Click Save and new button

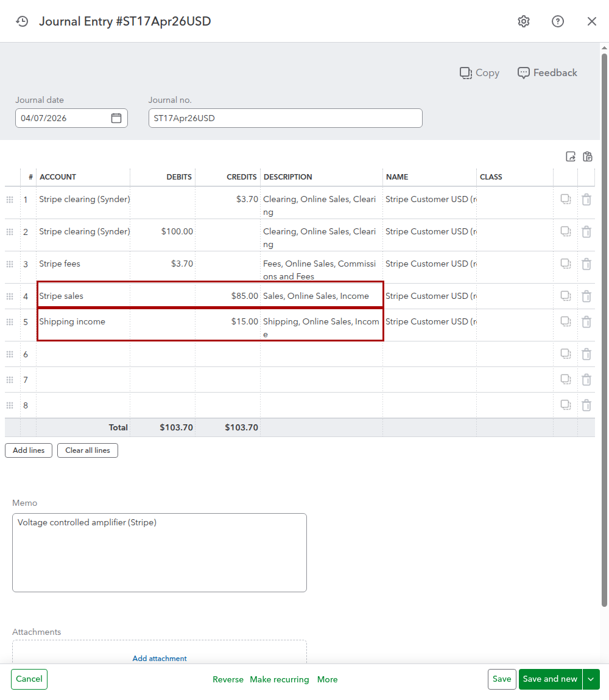coord(551,679)
